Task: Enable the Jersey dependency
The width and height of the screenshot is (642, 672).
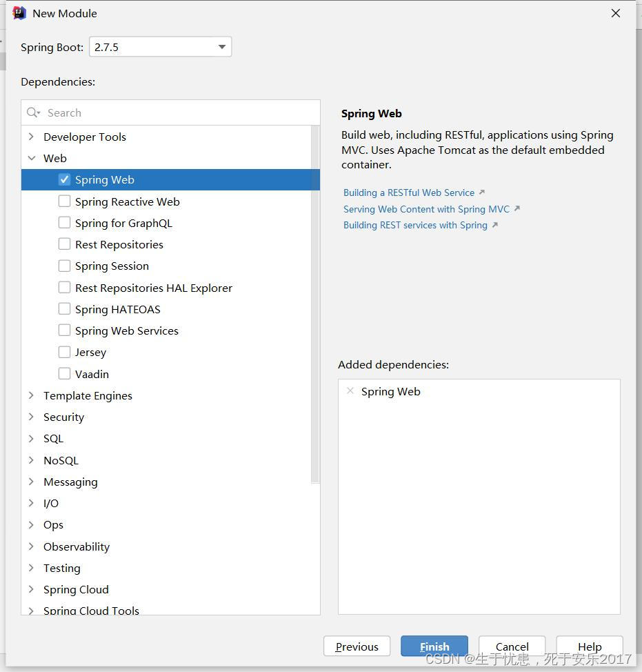Action: click(x=64, y=352)
